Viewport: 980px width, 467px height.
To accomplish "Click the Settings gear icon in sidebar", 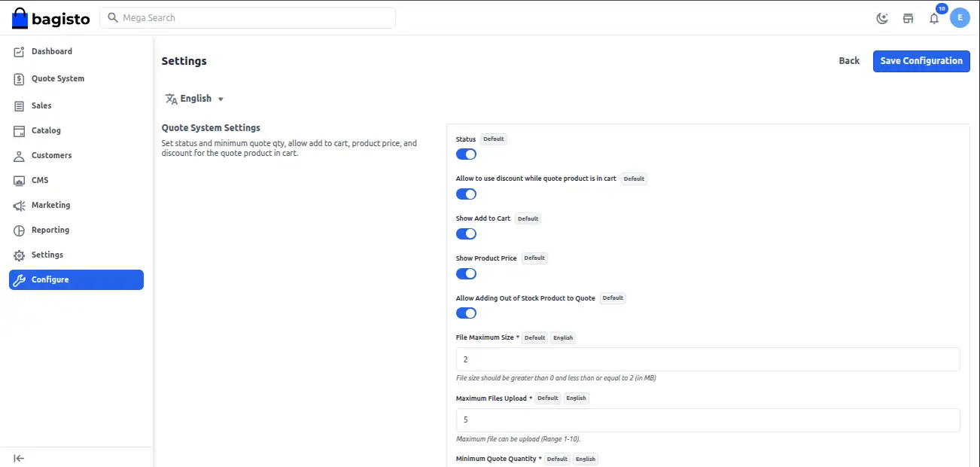I will click(x=20, y=255).
